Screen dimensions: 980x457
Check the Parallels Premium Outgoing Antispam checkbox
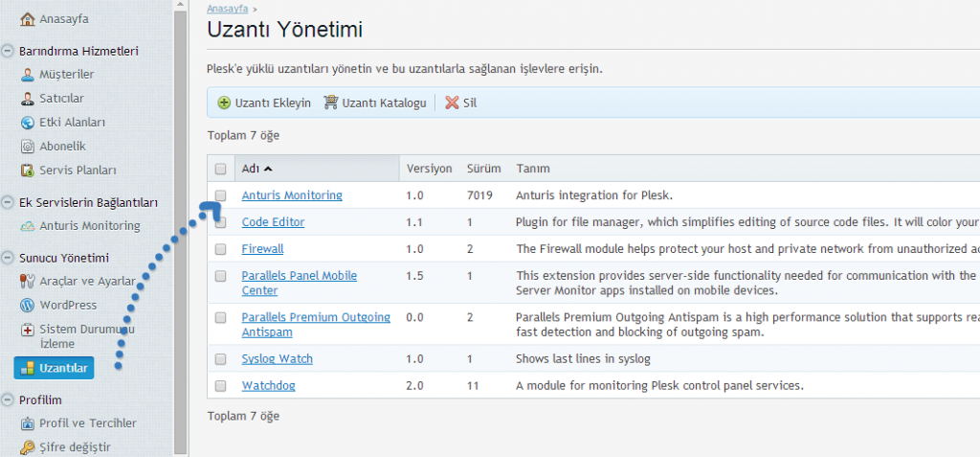coord(220,318)
